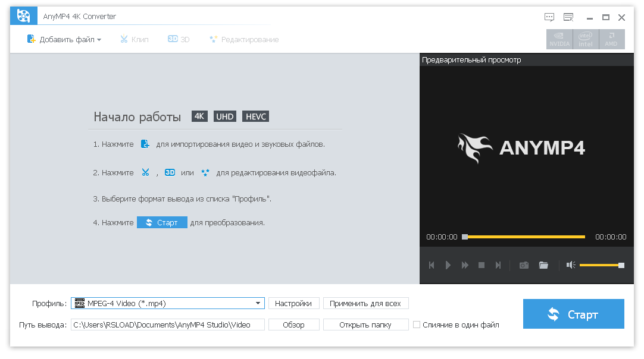Click the feedback speech bubble icon
Viewport: 644px width, 359px height.
coord(549,17)
